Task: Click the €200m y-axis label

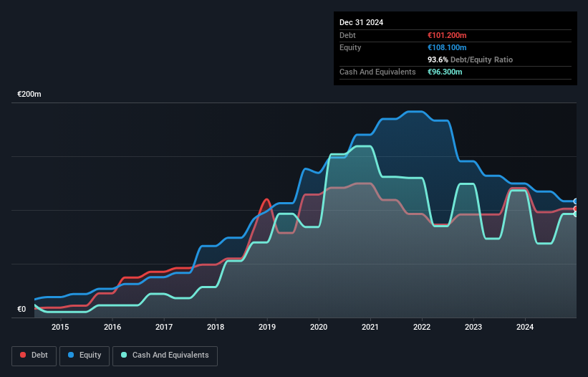Action: pos(29,94)
